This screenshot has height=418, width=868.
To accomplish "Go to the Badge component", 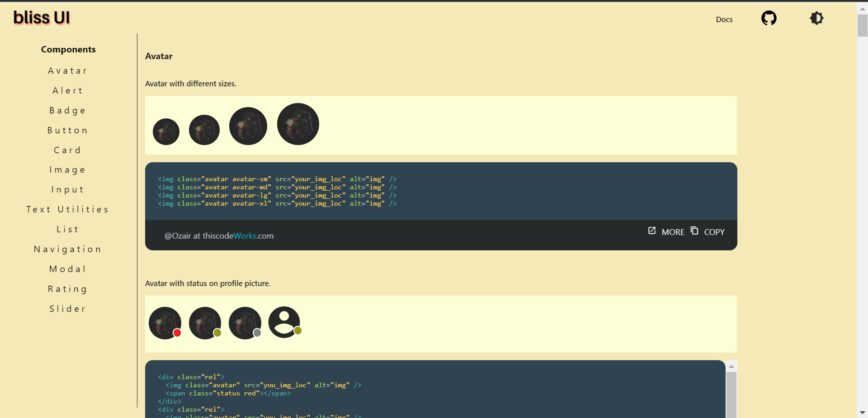I will pyautogui.click(x=68, y=110).
